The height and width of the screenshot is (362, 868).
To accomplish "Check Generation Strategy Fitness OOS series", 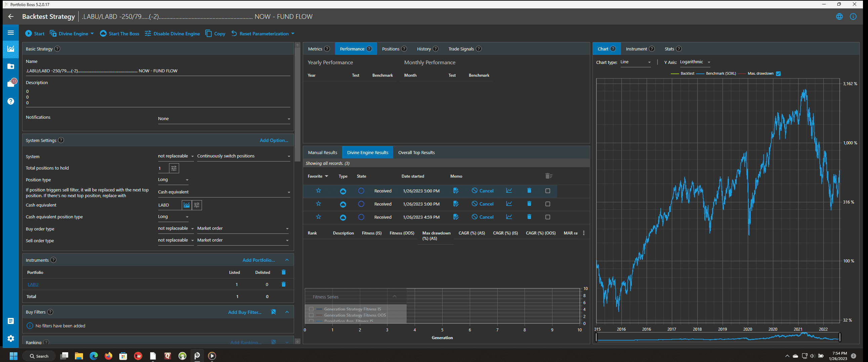I will [312, 315].
